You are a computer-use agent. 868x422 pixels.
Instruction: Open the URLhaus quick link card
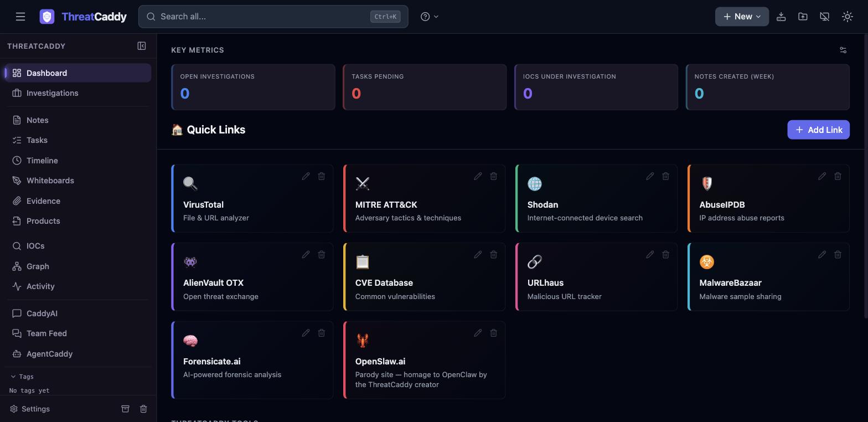(x=596, y=276)
